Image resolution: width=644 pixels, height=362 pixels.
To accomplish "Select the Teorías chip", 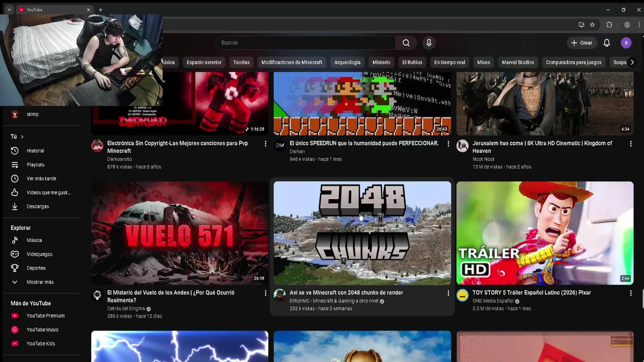I will (x=242, y=62).
